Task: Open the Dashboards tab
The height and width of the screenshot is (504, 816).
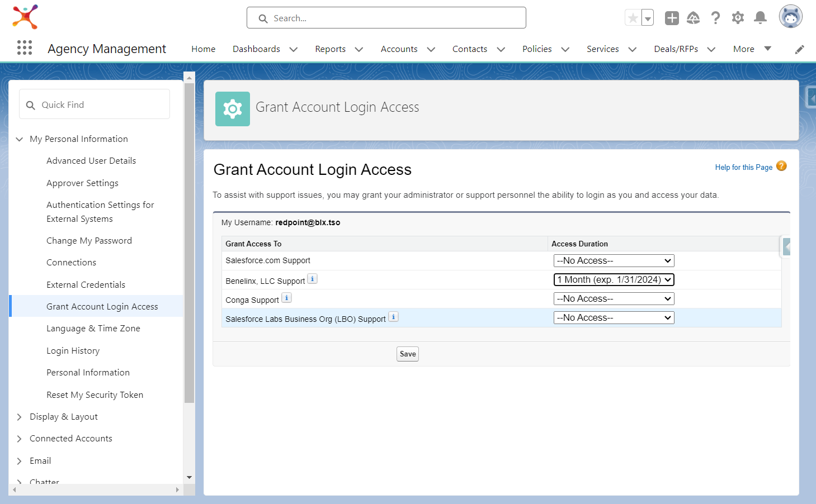Action: click(256, 49)
